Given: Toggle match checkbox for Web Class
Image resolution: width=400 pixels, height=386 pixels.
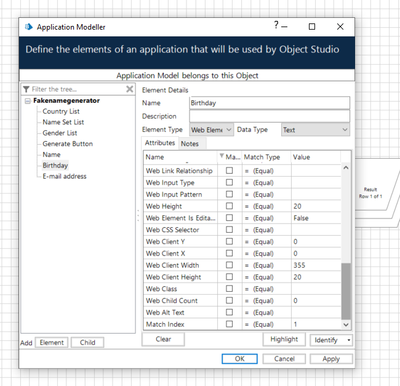Looking at the screenshot, I should 229,289.
